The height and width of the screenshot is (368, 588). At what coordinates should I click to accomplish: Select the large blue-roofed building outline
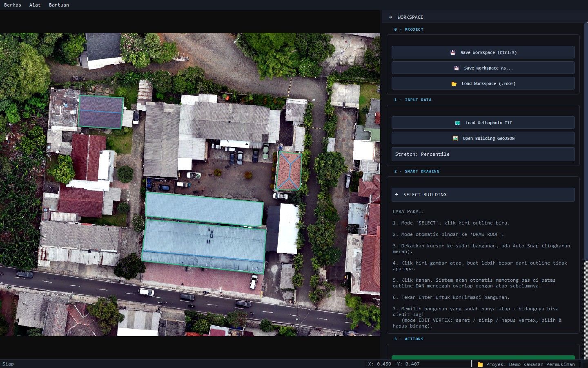[204, 245]
